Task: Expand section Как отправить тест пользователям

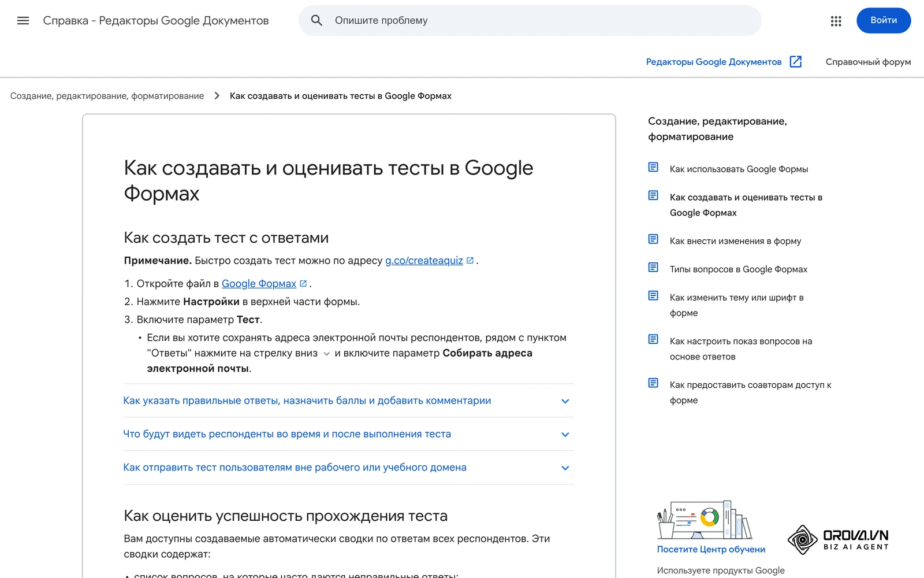Action: [348, 468]
